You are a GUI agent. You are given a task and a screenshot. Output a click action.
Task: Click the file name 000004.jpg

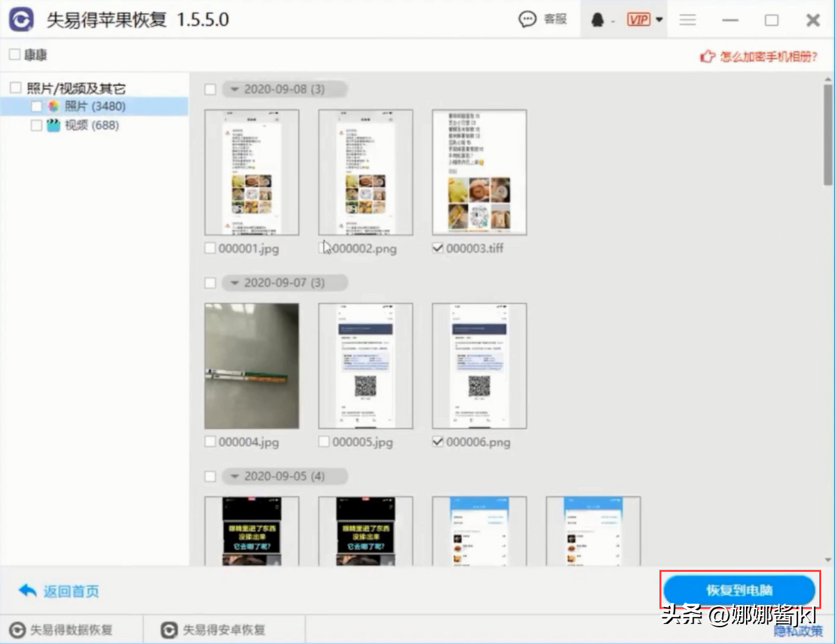[249, 442]
